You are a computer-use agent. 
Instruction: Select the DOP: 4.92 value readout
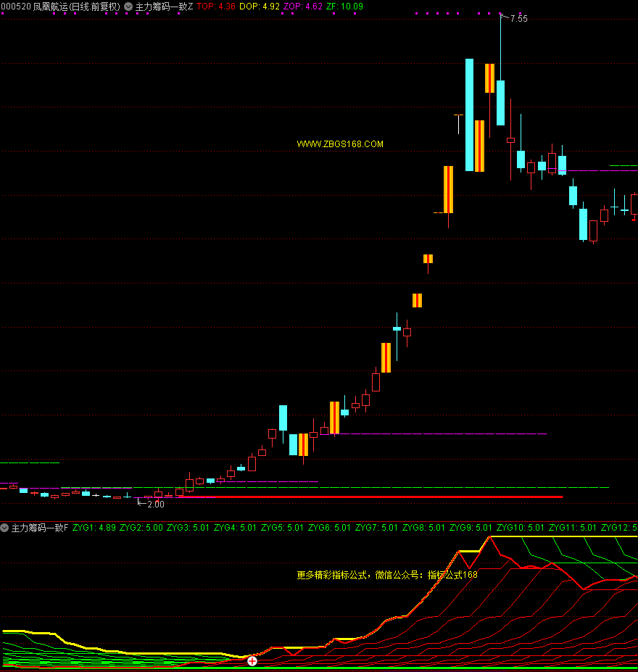click(x=260, y=6)
